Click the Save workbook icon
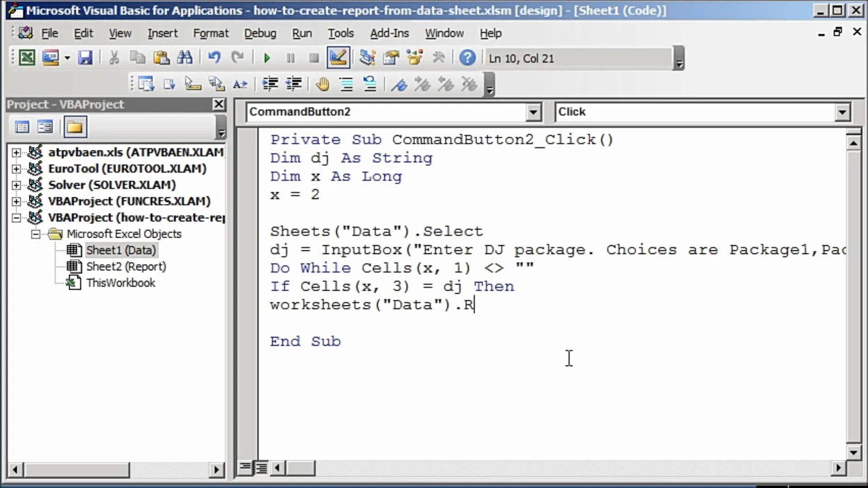Image resolution: width=868 pixels, height=488 pixels. coord(85,58)
